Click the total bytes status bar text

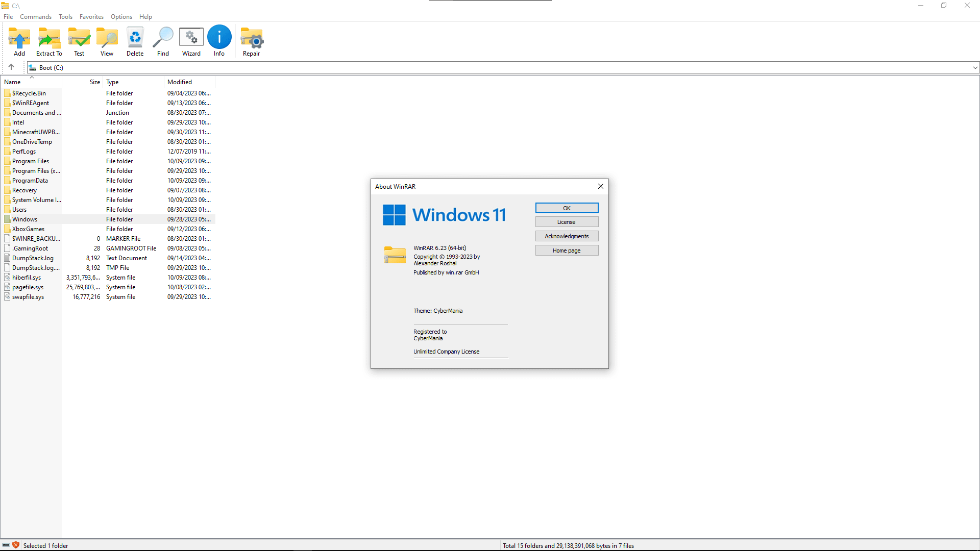pyautogui.click(x=568, y=545)
